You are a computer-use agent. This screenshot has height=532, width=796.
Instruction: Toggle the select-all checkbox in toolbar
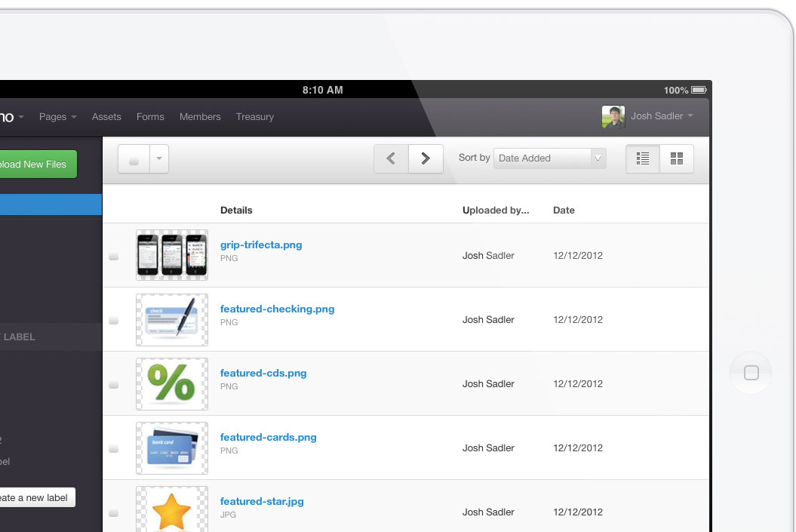(134, 161)
